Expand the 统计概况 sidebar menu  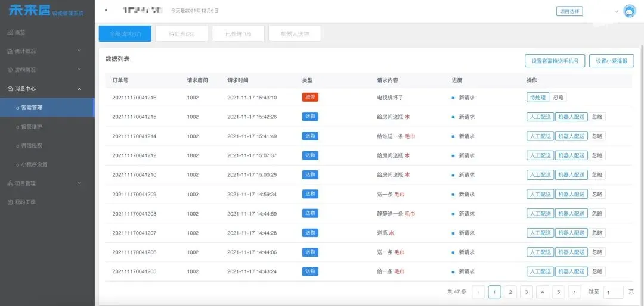click(47, 51)
